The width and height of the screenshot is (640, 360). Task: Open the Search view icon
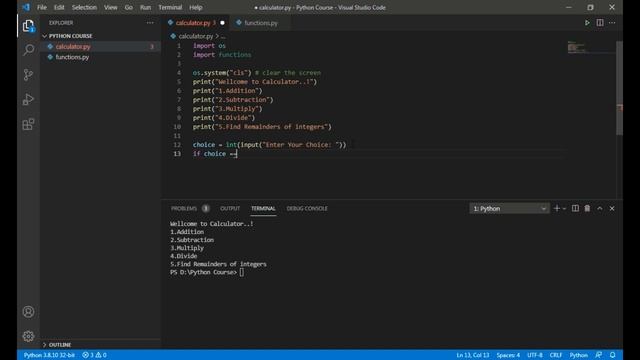coord(28,50)
